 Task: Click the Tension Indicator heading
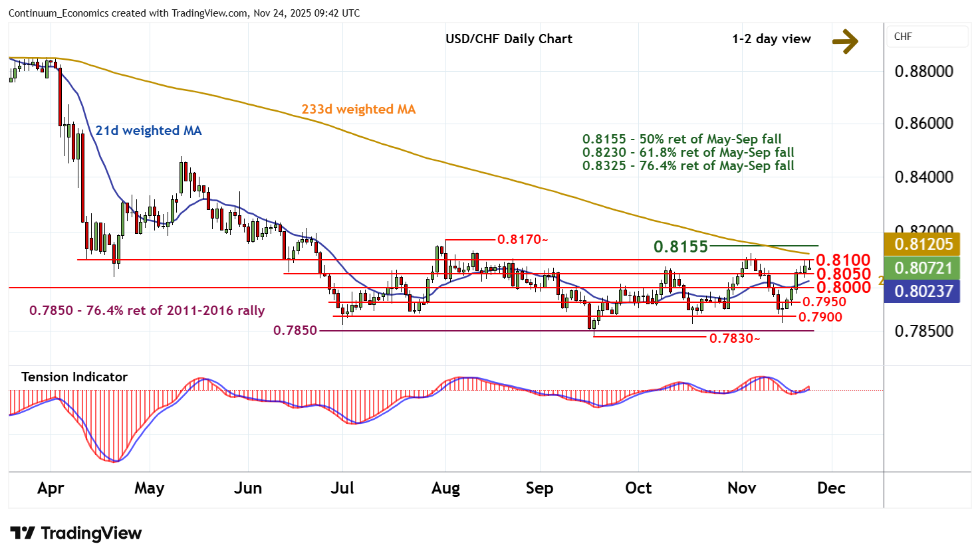74,377
